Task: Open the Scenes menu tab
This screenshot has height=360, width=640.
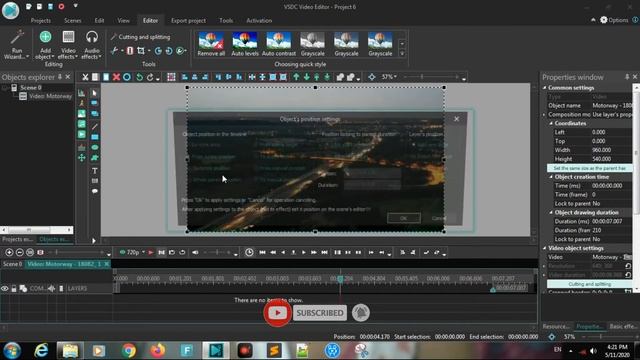Action: [x=73, y=20]
